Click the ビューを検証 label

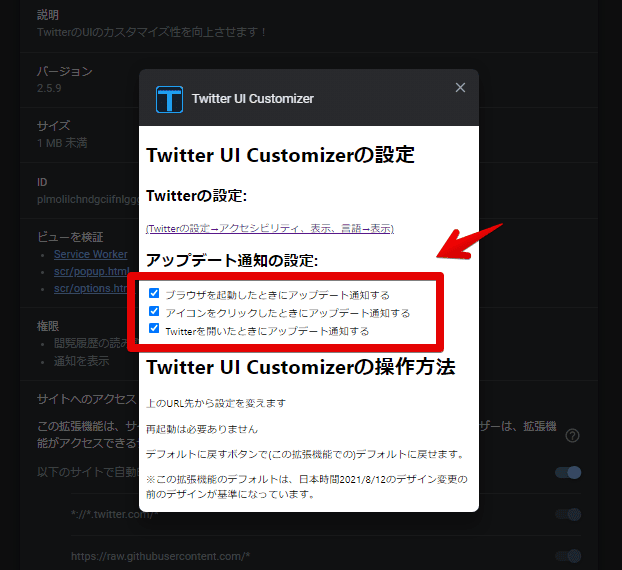70,237
